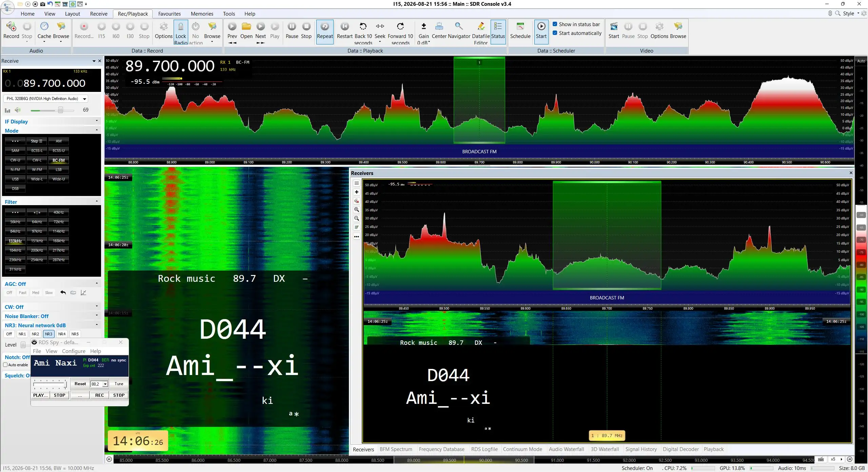
Task: Adjust the volume slider handle
Action: point(60,110)
